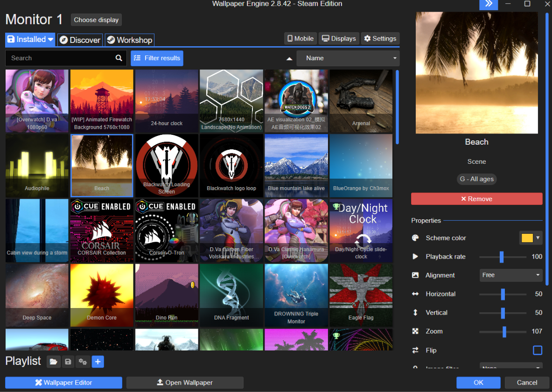Select Animated Firewatch Background wallpaper

(x=102, y=101)
